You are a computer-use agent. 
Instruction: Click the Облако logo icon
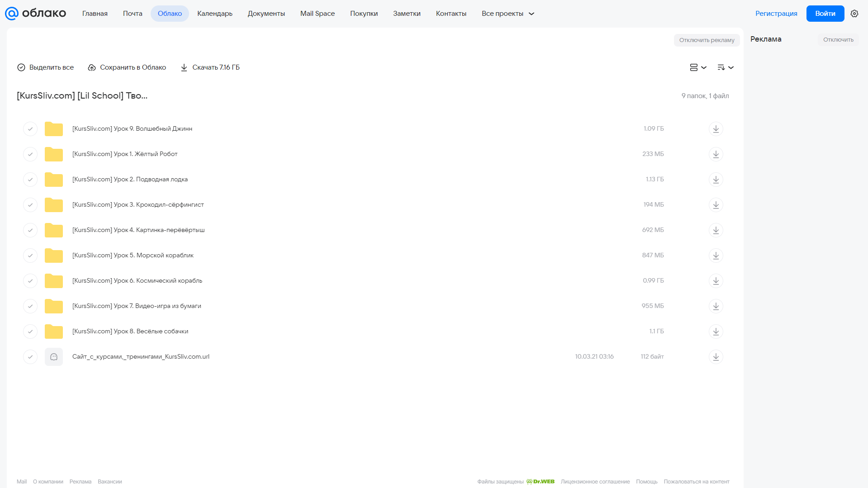pyautogui.click(x=12, y=14)
